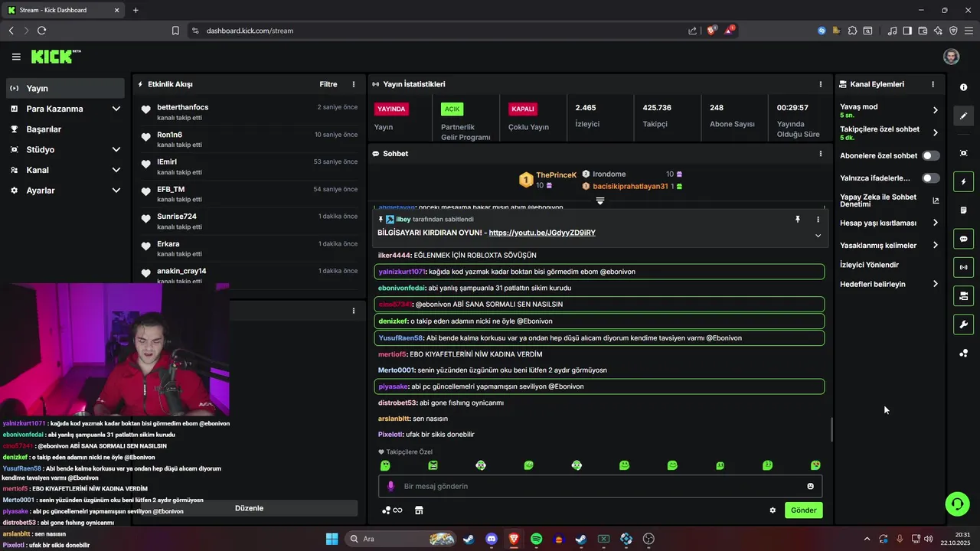Toggle Abonelere özel sohbet switch

[930, 155]
